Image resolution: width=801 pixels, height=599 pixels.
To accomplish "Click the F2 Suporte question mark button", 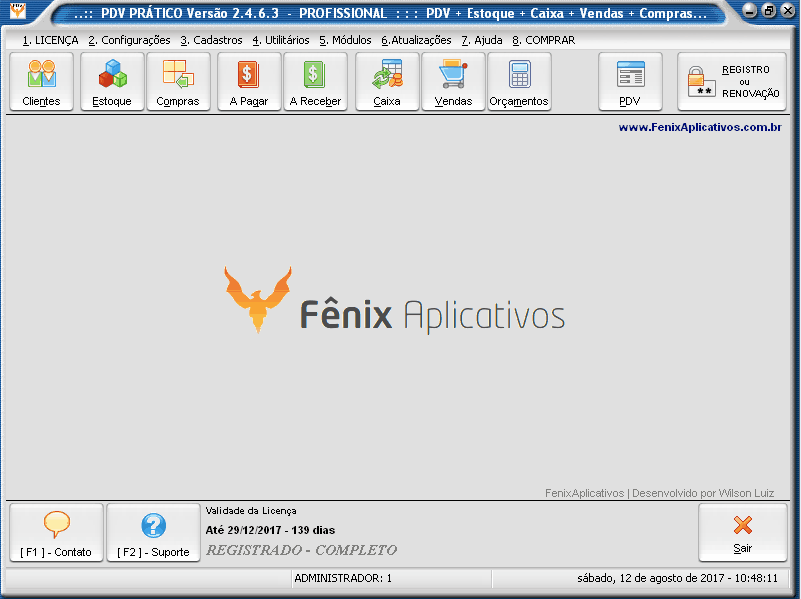I will (x=153, y=533).
